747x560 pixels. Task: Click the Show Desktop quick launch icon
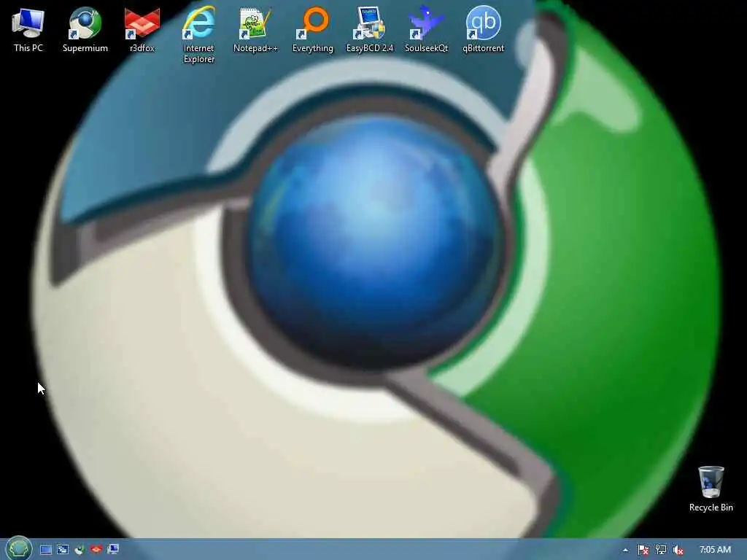(x=46, y=550)
